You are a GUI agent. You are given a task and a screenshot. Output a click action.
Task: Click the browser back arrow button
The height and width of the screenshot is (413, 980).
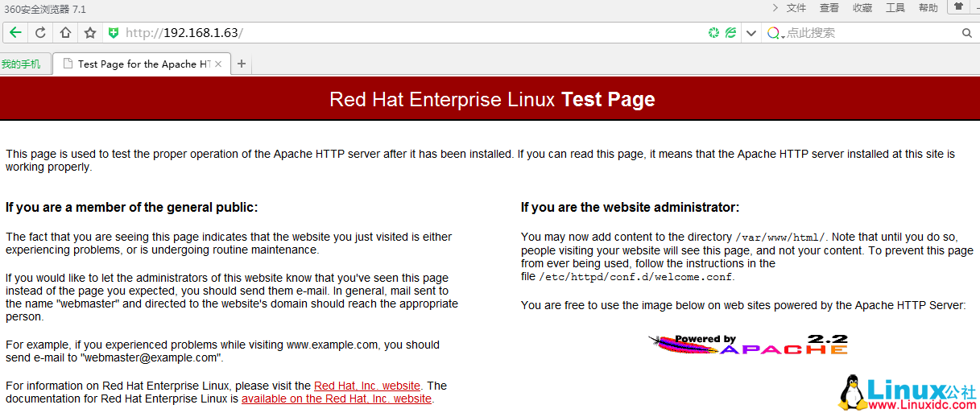click(15, 33)
